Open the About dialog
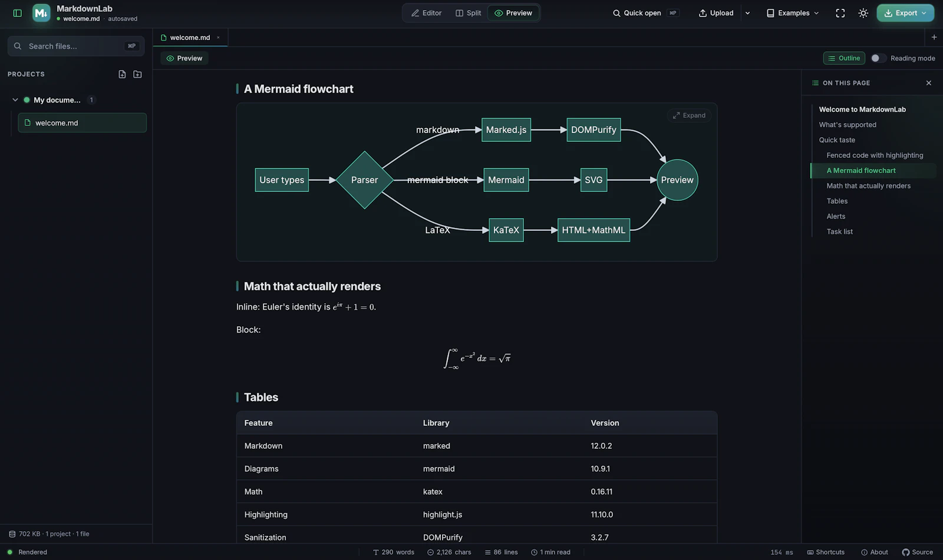 tap(875, 552)
